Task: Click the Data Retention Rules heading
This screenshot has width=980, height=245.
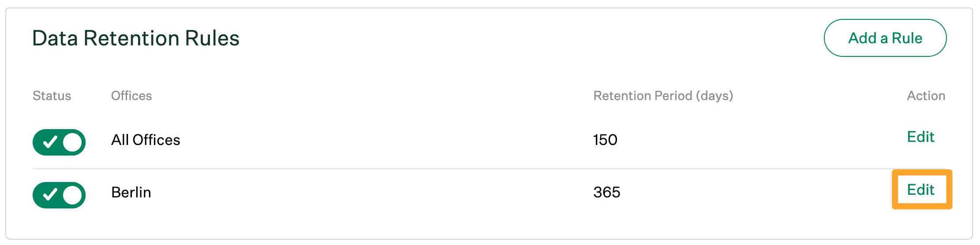Action: tap(136, 38)
